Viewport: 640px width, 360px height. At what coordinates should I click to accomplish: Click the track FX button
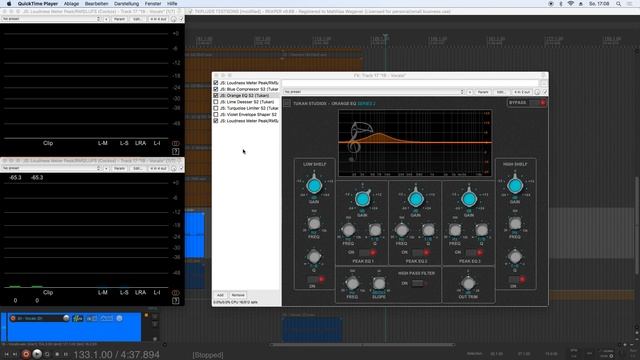78,318
